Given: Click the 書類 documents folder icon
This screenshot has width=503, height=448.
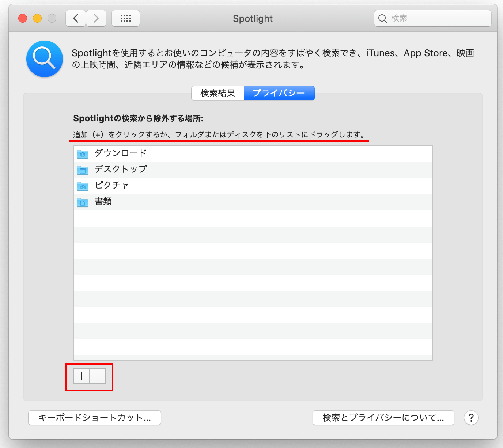Looking at the screenshot, I should click(83, 202).
